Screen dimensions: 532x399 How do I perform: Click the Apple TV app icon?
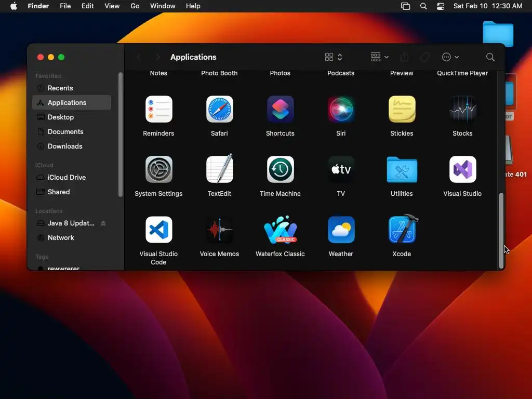click(341, 169)
